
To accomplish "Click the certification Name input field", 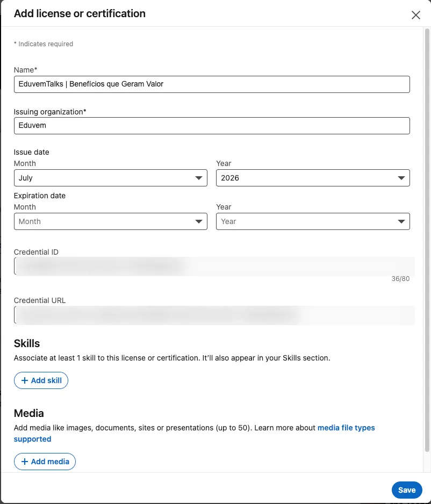I will click(x=212, y=84).
